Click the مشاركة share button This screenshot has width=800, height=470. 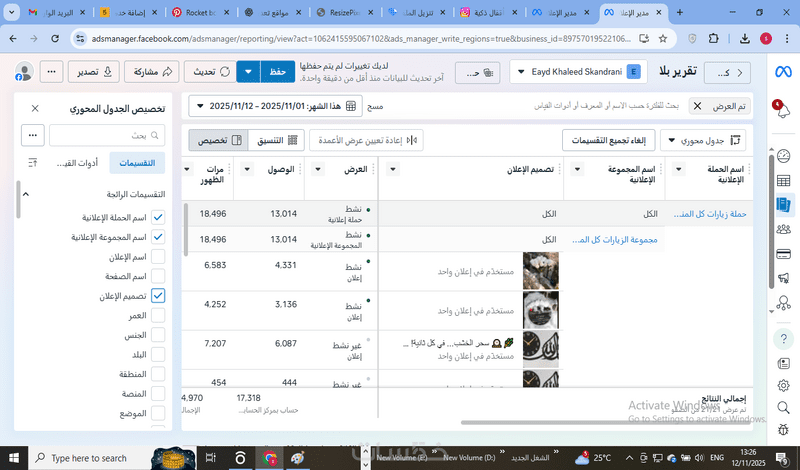[152, 72]
